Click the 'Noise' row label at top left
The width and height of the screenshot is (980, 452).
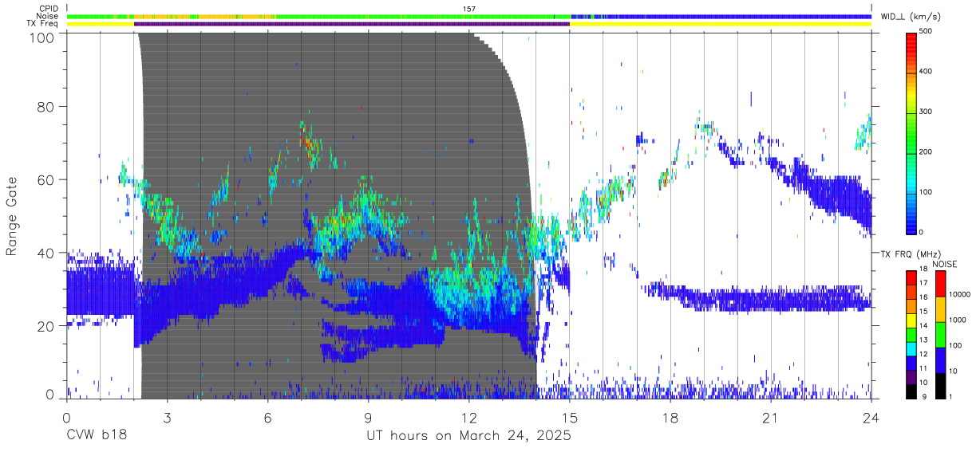pos(48,16)
